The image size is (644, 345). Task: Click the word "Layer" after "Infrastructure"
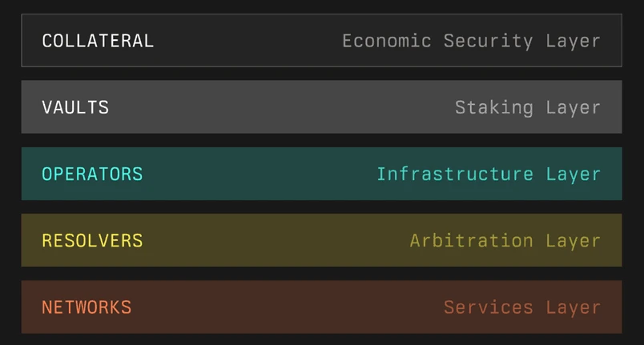point(574,174)
